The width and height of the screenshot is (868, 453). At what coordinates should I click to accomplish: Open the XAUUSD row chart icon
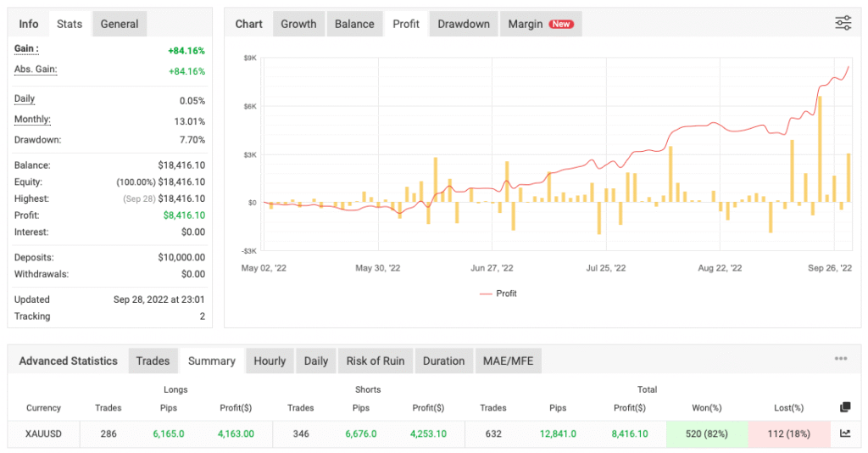click(x=844, y=433)
